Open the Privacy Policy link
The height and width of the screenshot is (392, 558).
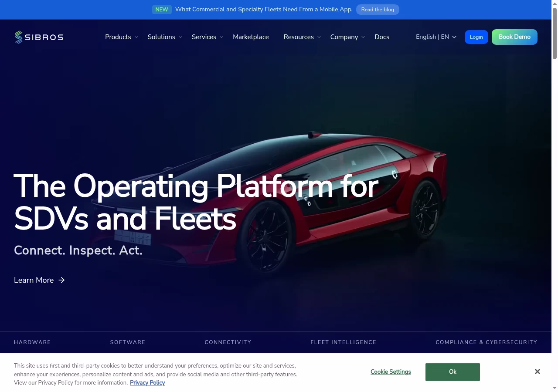pyautogui.click(x=147, y=383)
